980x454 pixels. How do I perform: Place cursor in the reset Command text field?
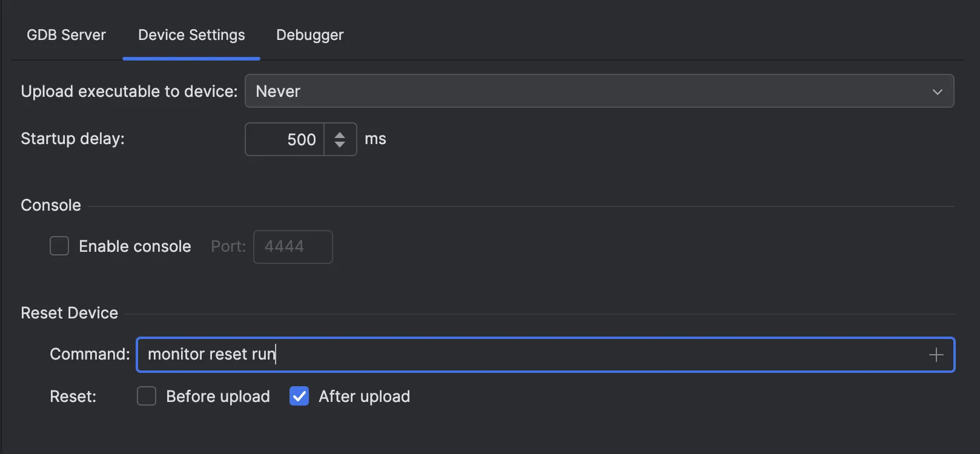coord(533,354)
